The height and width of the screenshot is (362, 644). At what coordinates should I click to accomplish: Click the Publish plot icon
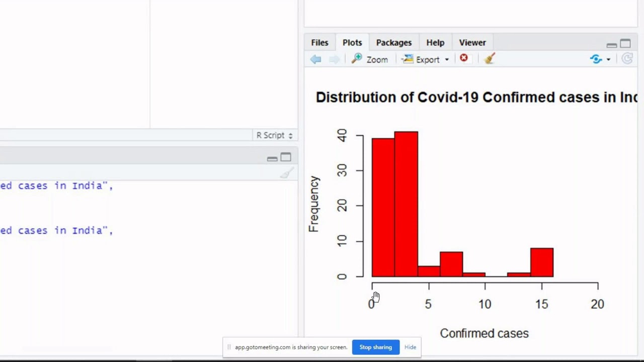coord(596,59)
